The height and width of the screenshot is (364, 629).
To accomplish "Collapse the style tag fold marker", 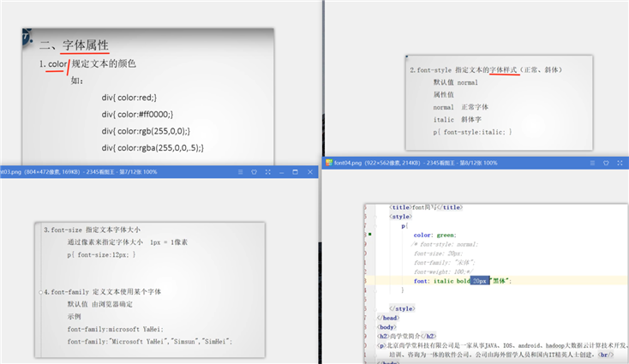I will [x=375, y=217].
